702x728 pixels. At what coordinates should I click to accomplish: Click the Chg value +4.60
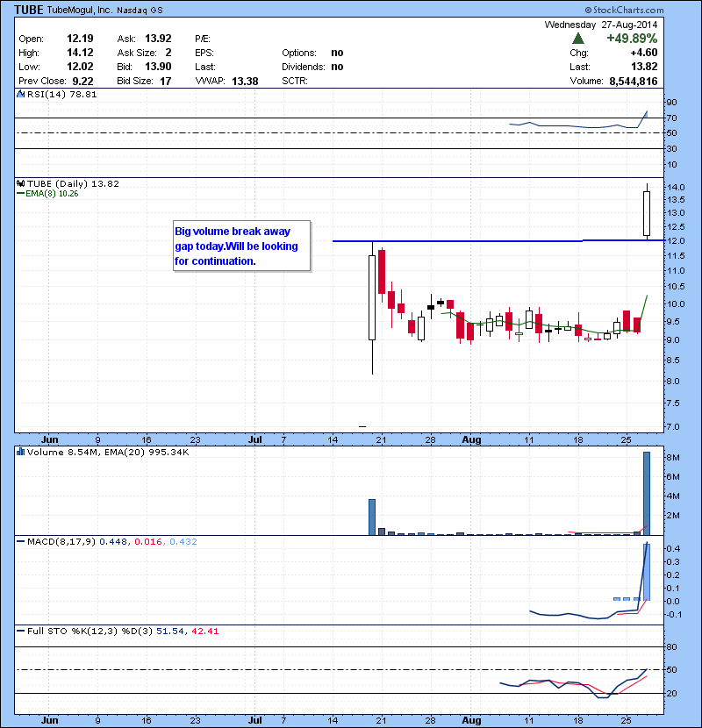(643, 53)
